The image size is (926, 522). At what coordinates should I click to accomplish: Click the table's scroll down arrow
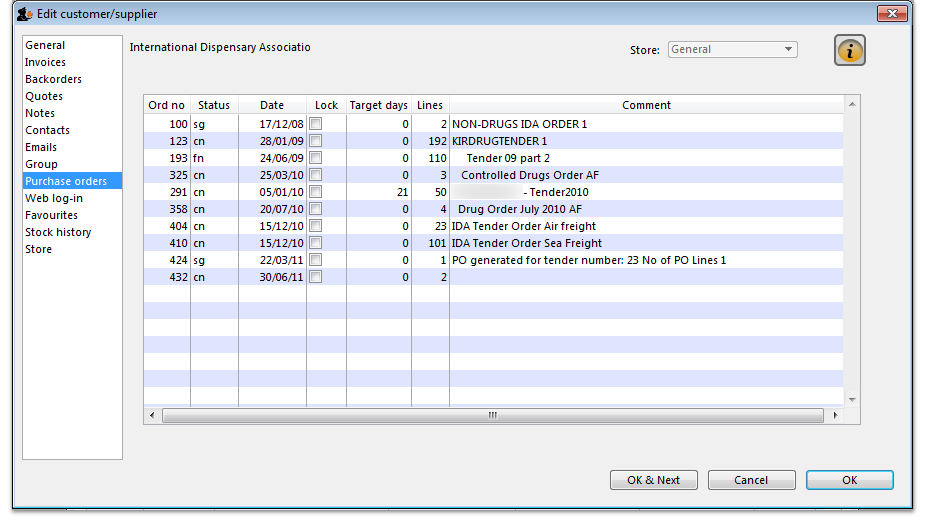pyautogui.click(x=852, y=399)
